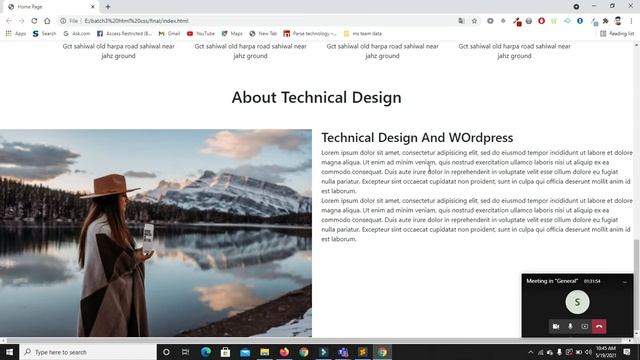Open Chrome's three-dot menu
The image size is (640, 360).
coord(631,21)
